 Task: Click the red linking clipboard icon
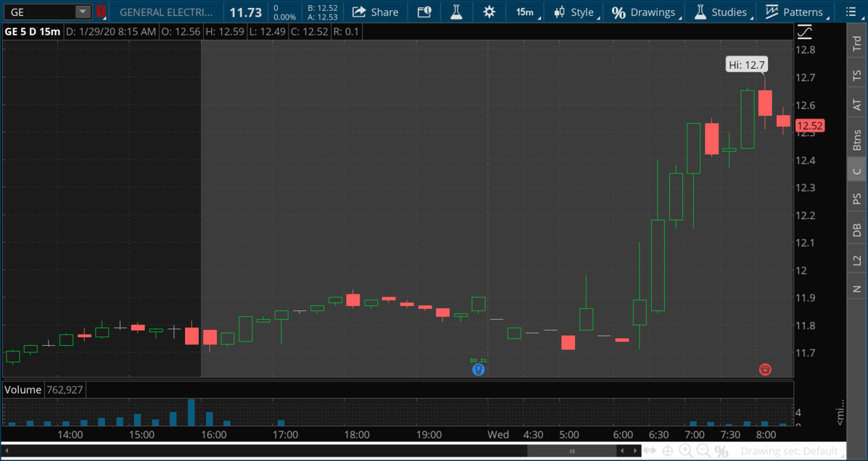tap(101, 12)
